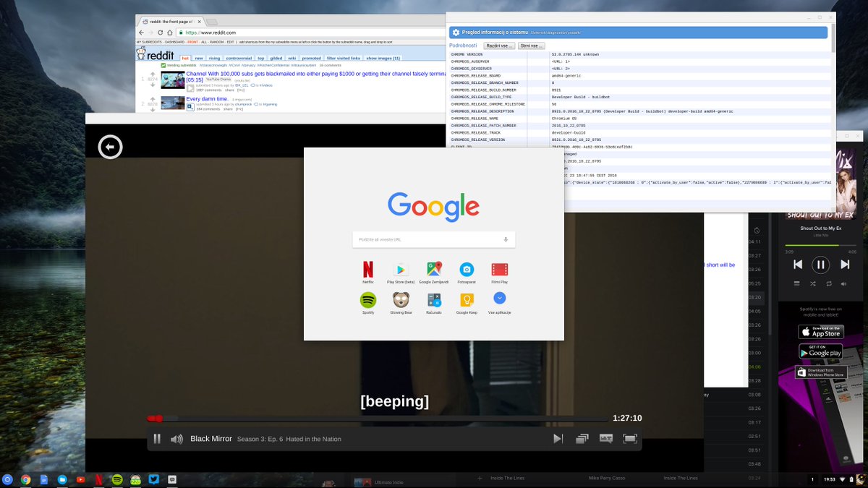Pause the Spotify track Shout Out to My Ex

click(820, 265)
